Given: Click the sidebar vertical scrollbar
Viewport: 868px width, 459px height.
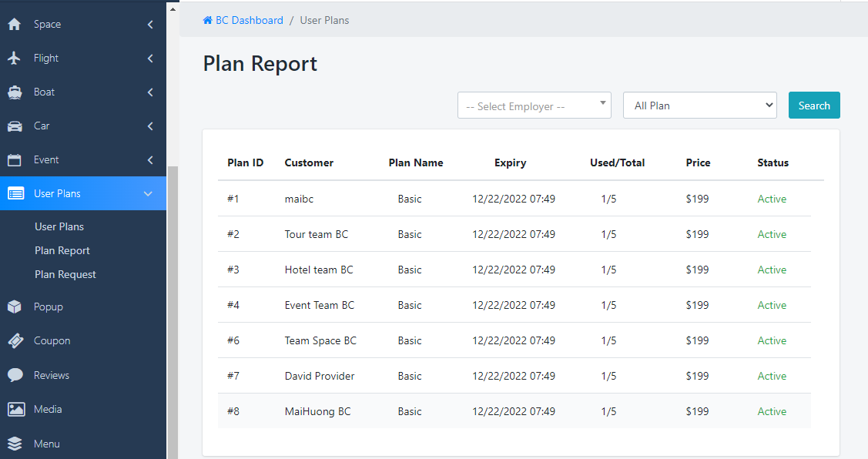Looking at the screenshot, I should (173, 308).
